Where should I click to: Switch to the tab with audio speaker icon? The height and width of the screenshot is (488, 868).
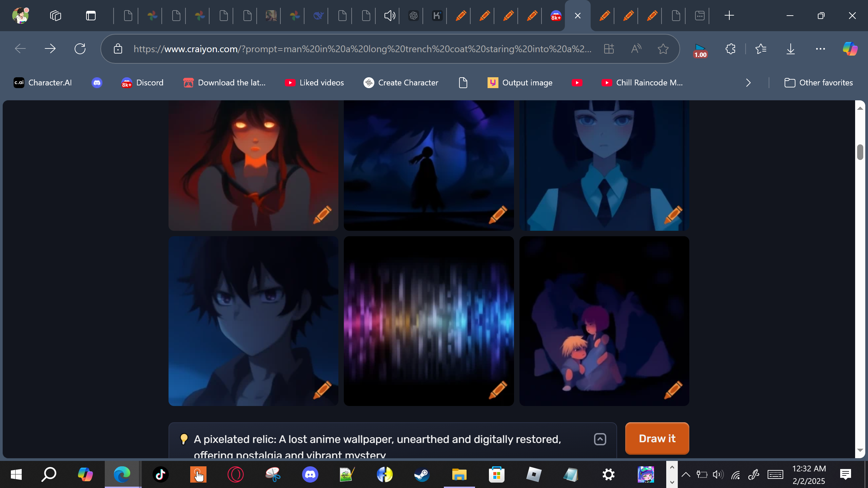(x=389, y=16)
